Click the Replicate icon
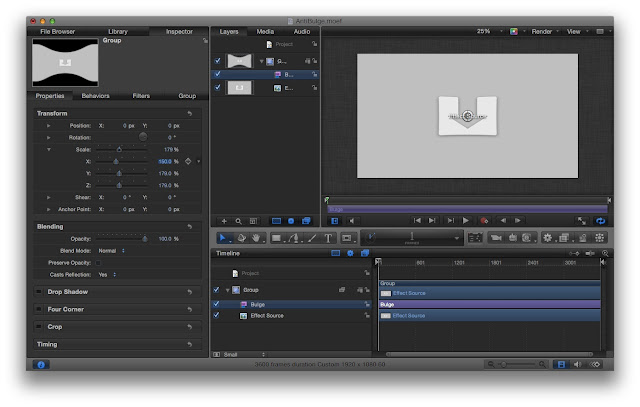Viewport: 640px width, 407px height. point(600,238)
